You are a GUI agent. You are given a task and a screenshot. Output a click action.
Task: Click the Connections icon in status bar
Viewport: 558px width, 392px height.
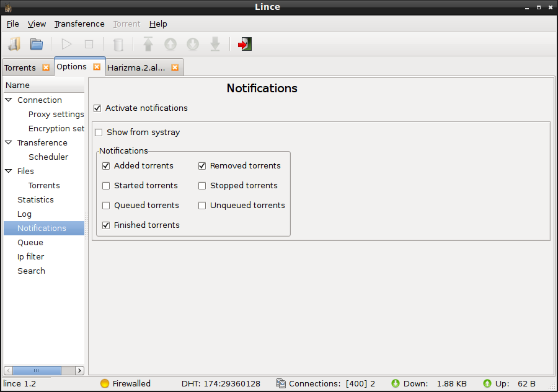coord(281,383)
